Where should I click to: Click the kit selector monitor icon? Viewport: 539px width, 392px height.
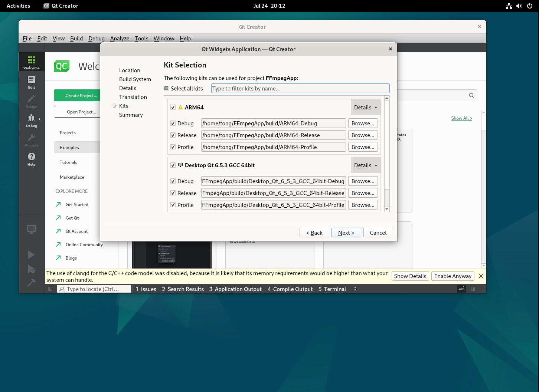pos(32,230)
